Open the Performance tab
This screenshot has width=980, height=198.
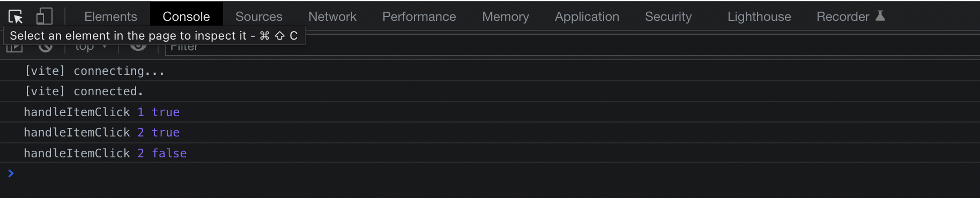[419, 17]
